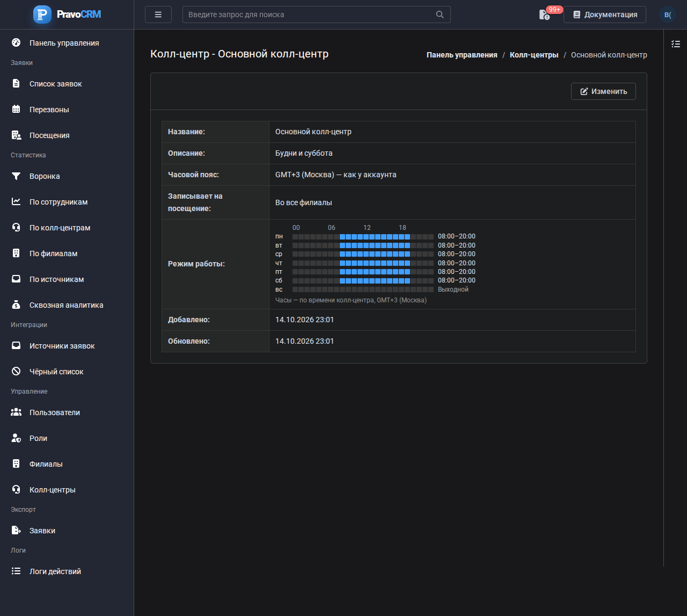Open Колл-центры in the sidebar
This screenshot has height=616, width=687.
point(67,490)
